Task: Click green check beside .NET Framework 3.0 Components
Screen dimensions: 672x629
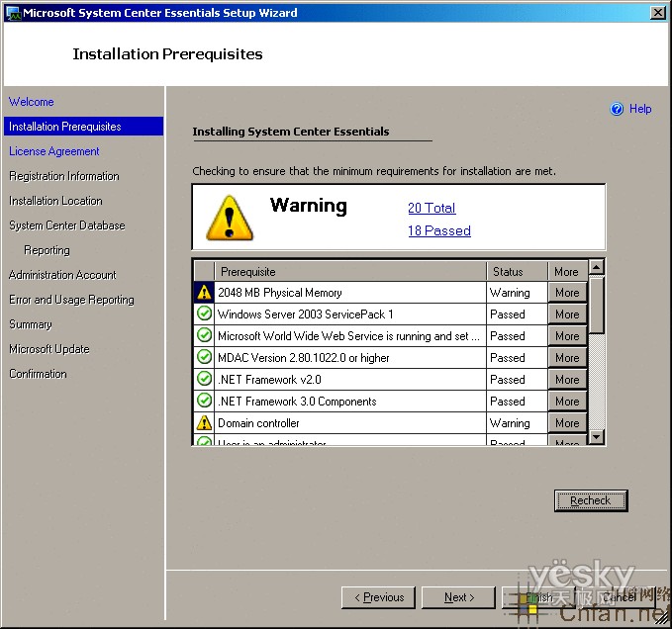Action: (x=204, y=401)
